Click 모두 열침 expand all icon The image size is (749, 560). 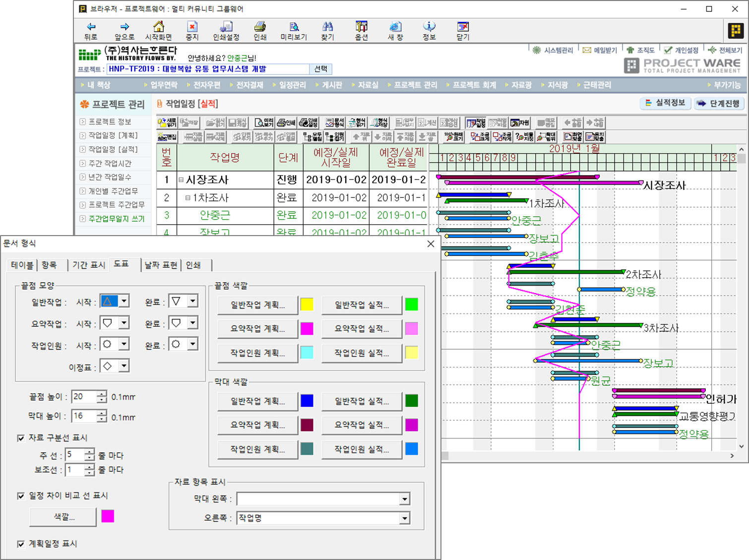312,136
